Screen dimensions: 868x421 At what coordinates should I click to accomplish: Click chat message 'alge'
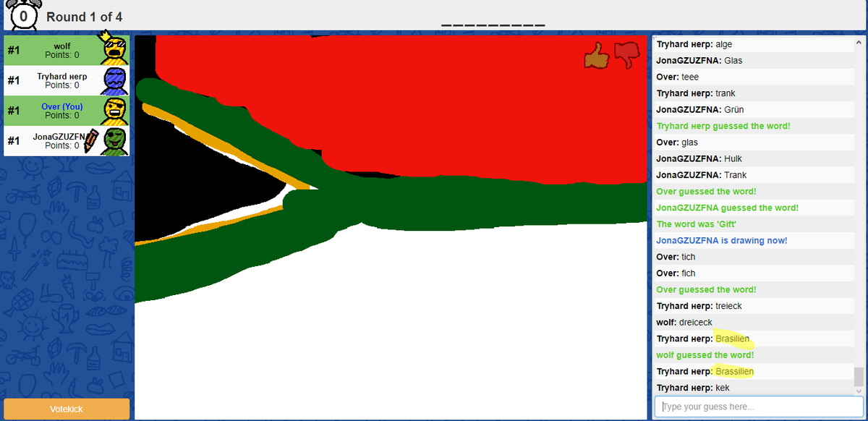coord(723,44)
